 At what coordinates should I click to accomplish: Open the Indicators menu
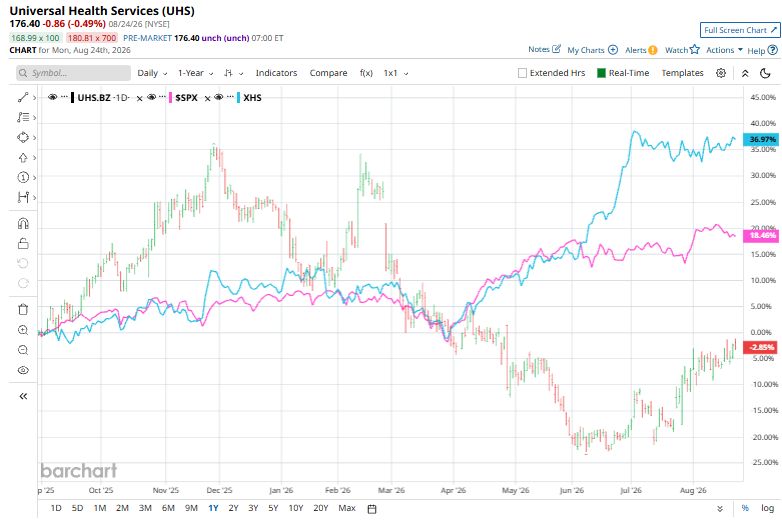click(276, 73)
